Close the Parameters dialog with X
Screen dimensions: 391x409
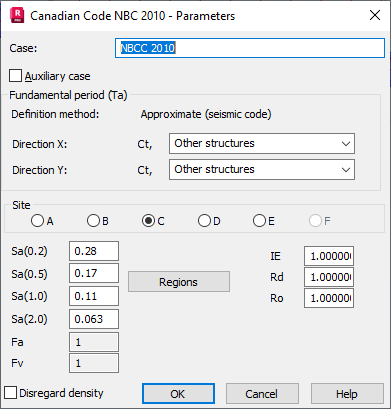tap(375, 15)
